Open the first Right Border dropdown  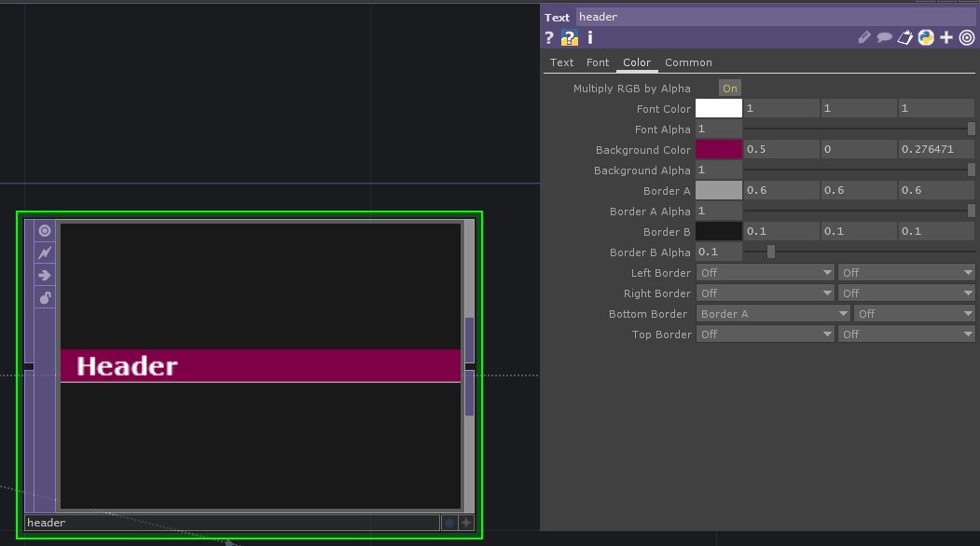(765, 293)
